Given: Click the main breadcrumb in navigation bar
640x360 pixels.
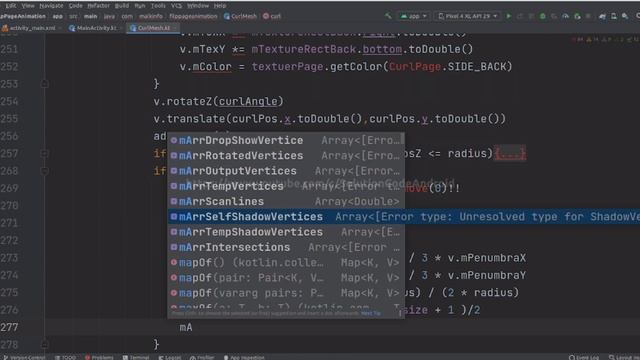Looking at the screenshot, I should pyautogui.click(x=90, y=16).
